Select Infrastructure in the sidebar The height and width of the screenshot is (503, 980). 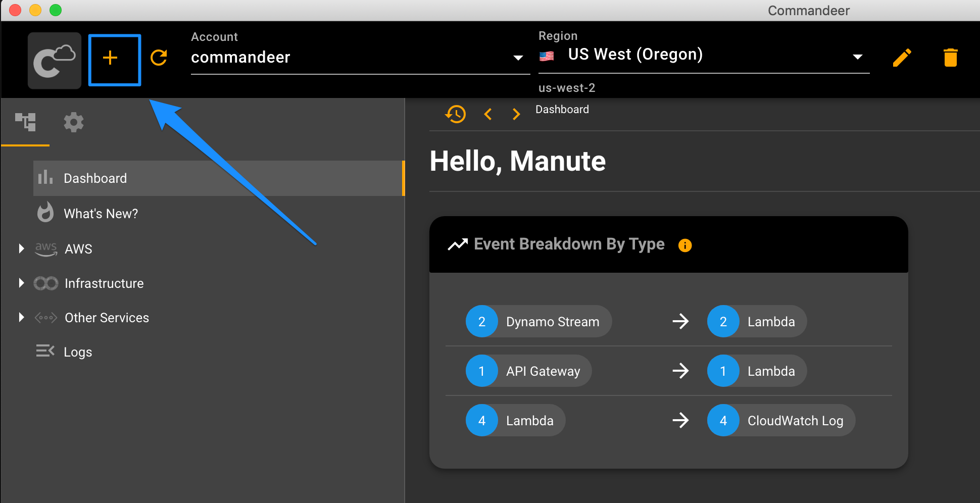tap(104, 283)
